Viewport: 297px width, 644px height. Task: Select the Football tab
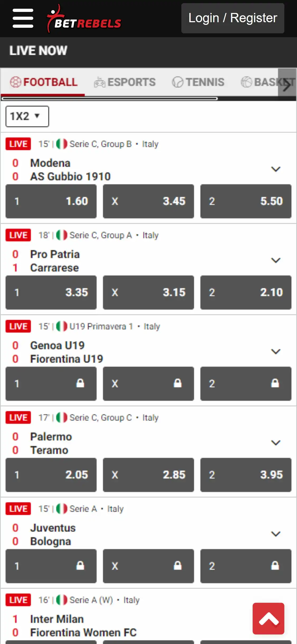(44, 82)
